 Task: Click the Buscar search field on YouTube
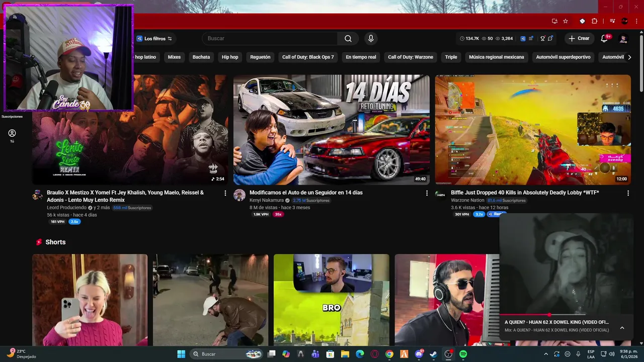coord(270,39)
